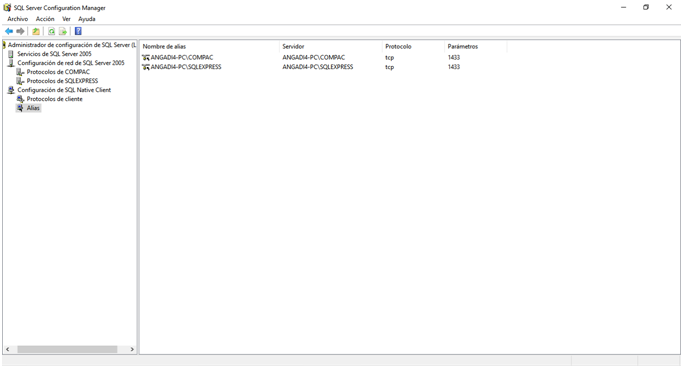Select the root Administrador de configuración node label
Viewport: 683px width, 367px height.
tap(72, 45)
